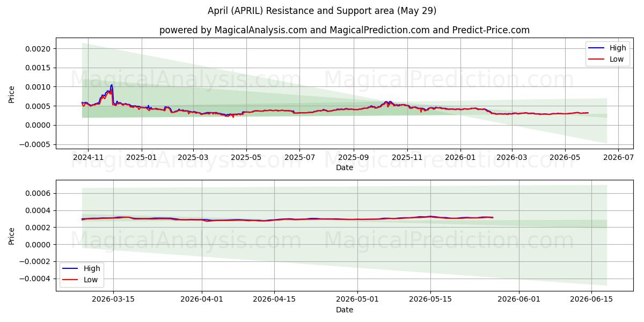Click the 'Price' y-axis title of bottom chart
Screen dimensions: 644x322
pyautogui.click(x=12, y=236)
